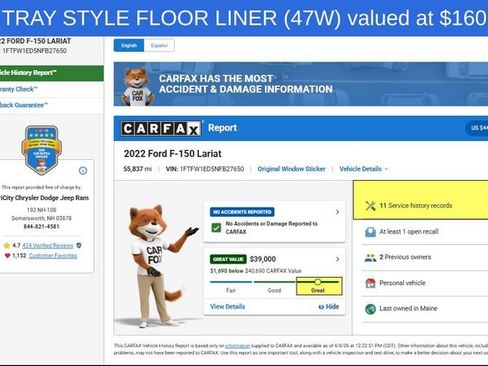
Task: Open 474 Verified Reviews link
Action: tap(47, 246)
